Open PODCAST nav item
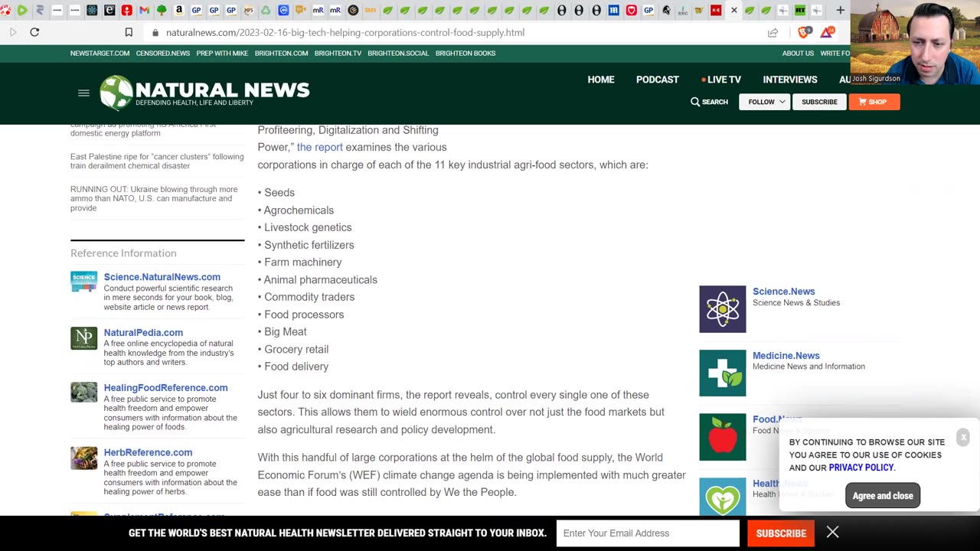The image size is (980, 551). (x=658, y=80)
